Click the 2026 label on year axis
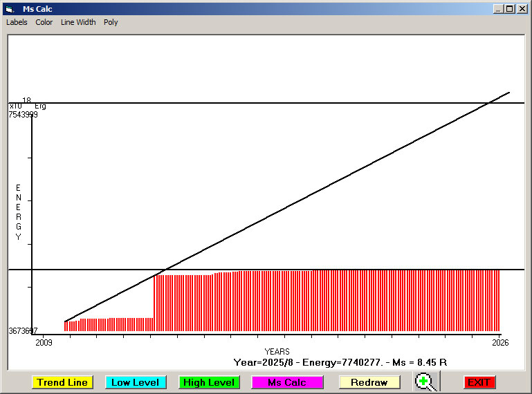This screenshot has width=532, height=394. tap(499, 342)
